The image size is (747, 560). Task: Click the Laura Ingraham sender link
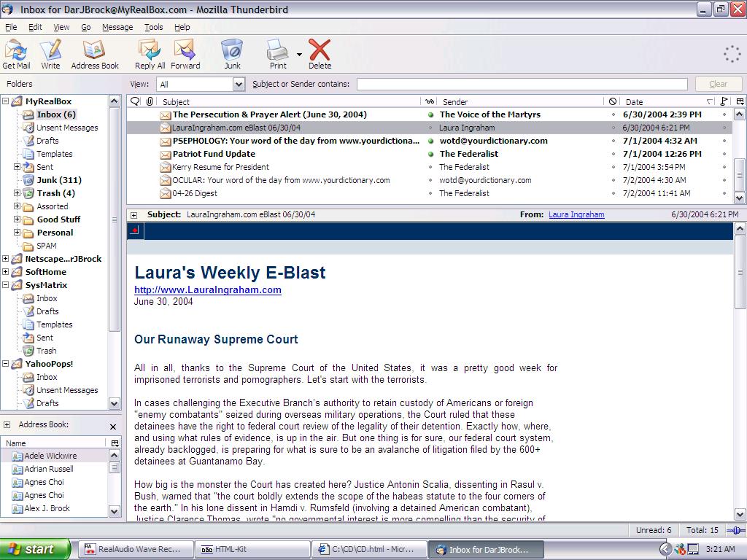click(x=576, y=215)
